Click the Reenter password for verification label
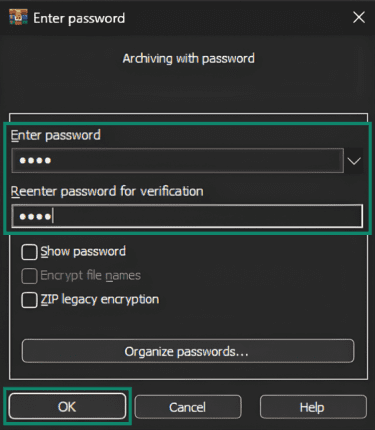 [x=107, y=191]
